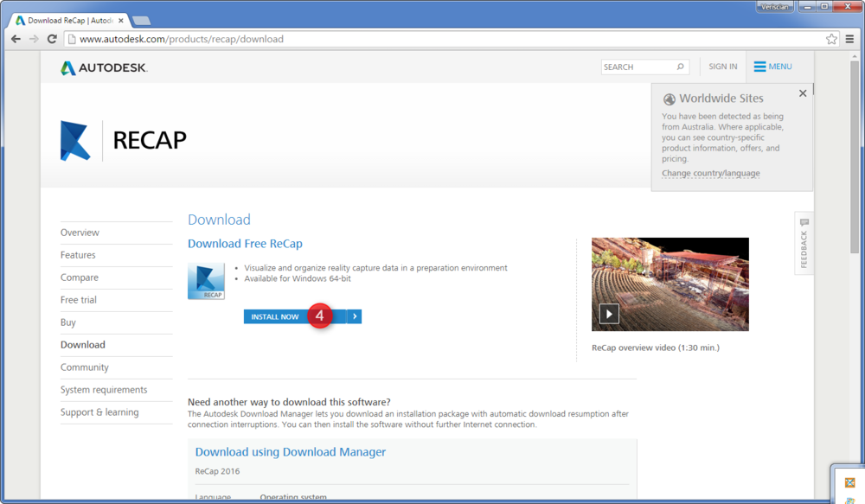Close the Worldwide Sites popup

[803, 93]
